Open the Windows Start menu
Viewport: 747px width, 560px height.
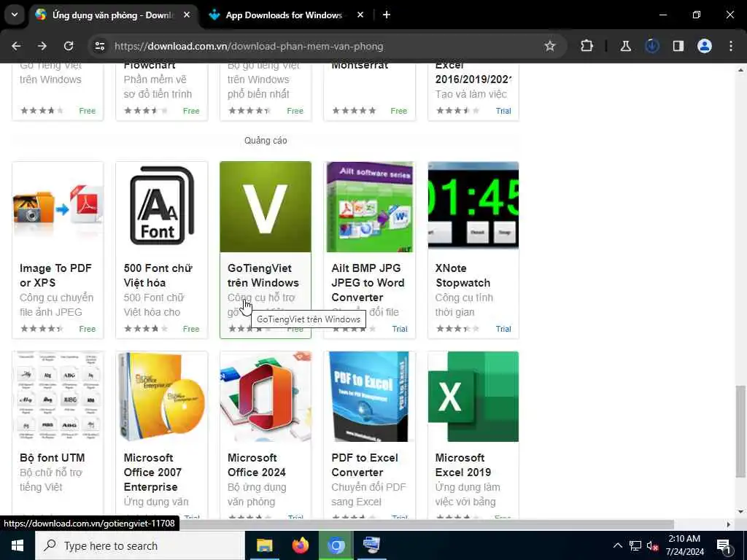coord(18,545)
